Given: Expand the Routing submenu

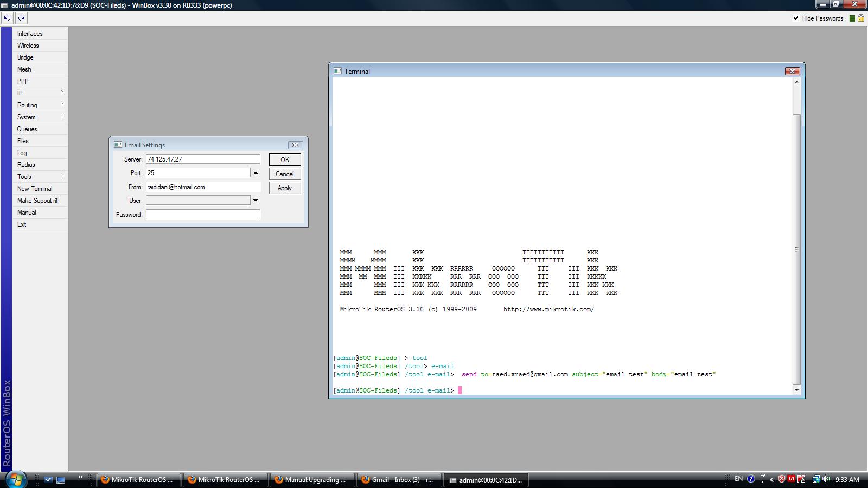Looking at the screenshot, I should point(40,105).
